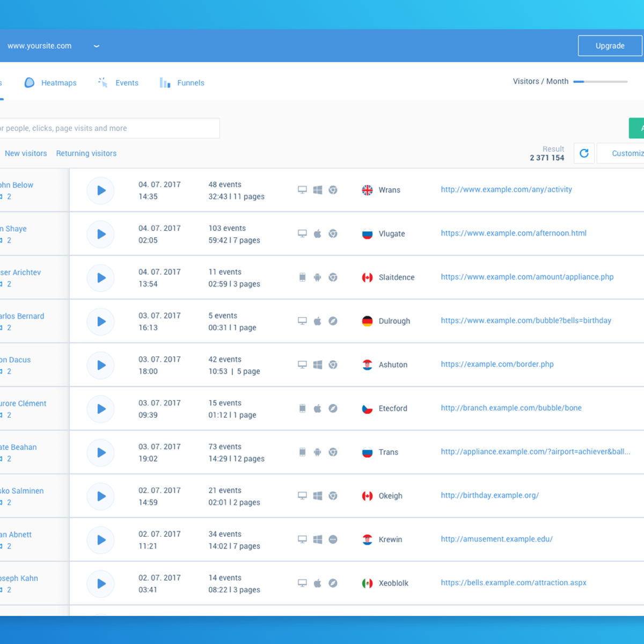
Task: Switch to the Events tab
Action: point(119,83)
